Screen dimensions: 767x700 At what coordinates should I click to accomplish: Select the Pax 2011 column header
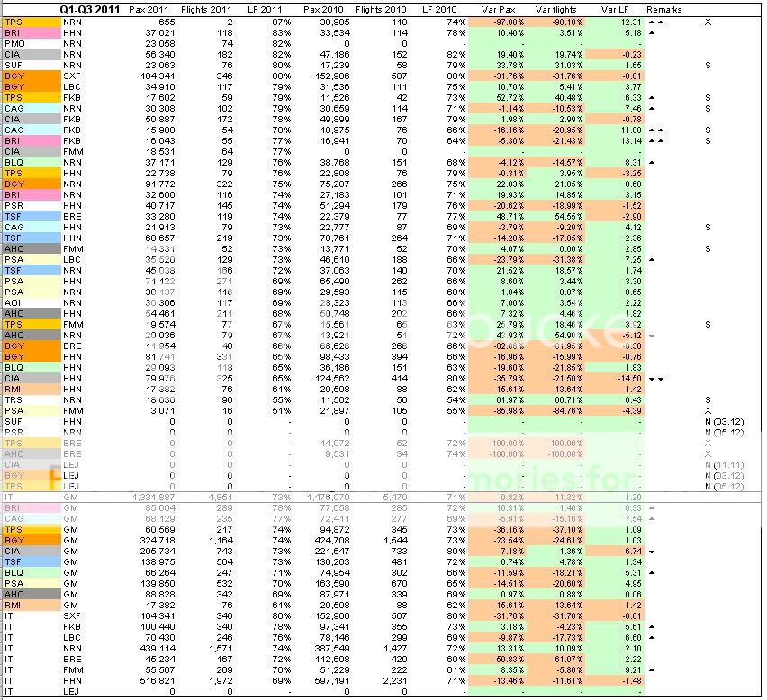click(x=149, y=10)
